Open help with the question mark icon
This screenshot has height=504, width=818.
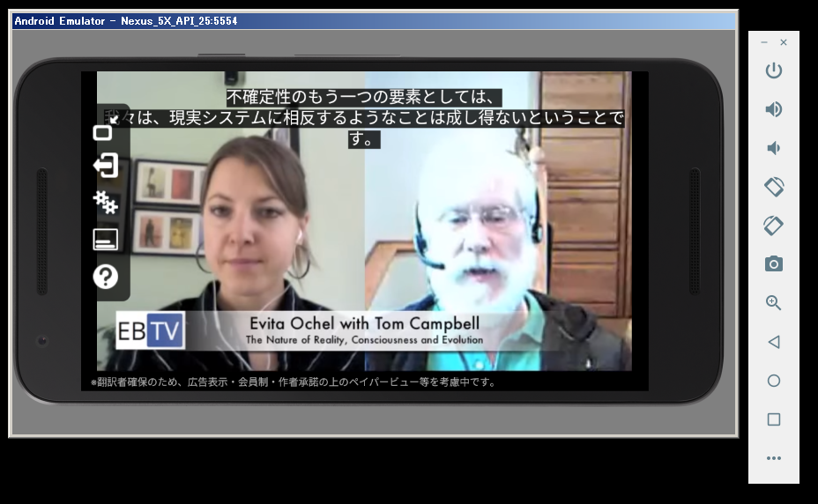pos(105,278)
